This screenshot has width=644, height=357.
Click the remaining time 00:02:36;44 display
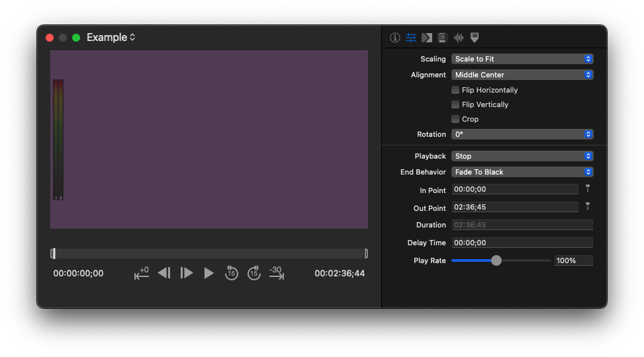pyautogui.click(x=340, y=273)
